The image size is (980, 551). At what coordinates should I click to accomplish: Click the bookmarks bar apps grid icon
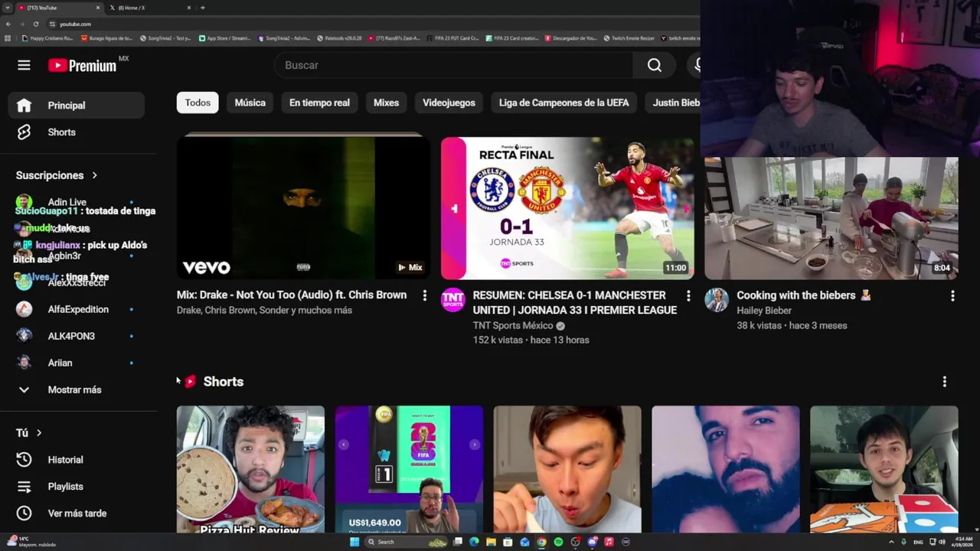(8, 38)
